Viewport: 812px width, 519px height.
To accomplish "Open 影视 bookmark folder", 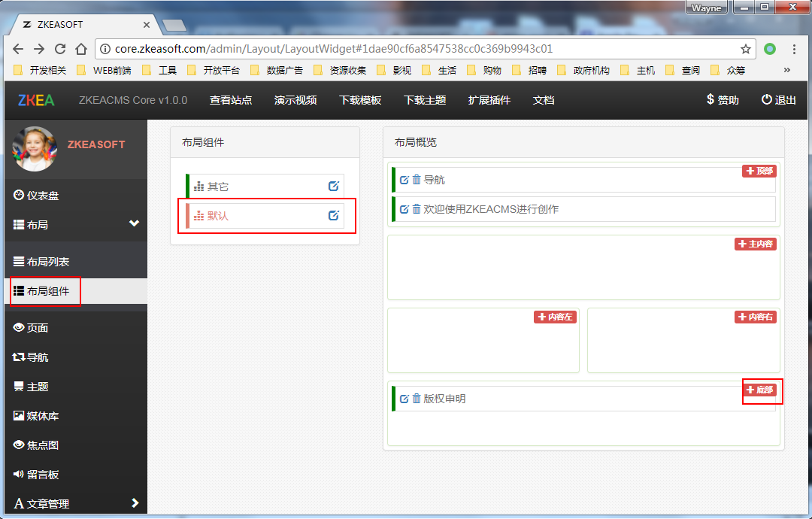I will tap(394, 70).
